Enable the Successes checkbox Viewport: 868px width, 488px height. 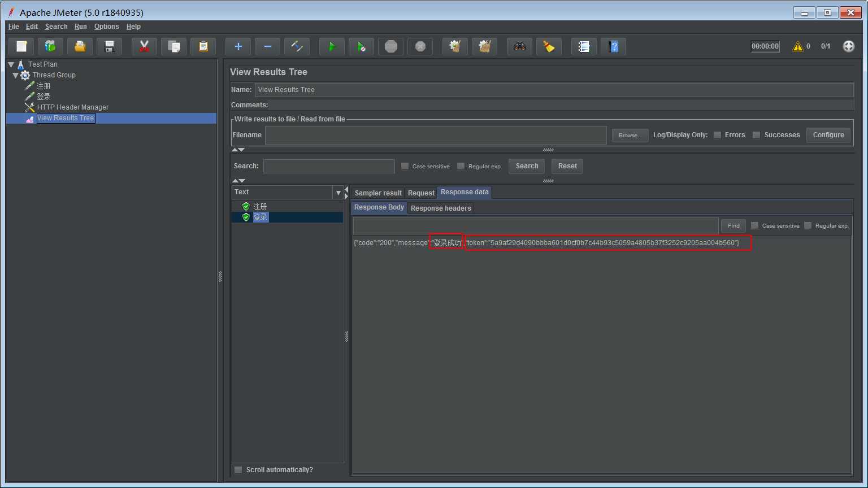coord(756,135)
